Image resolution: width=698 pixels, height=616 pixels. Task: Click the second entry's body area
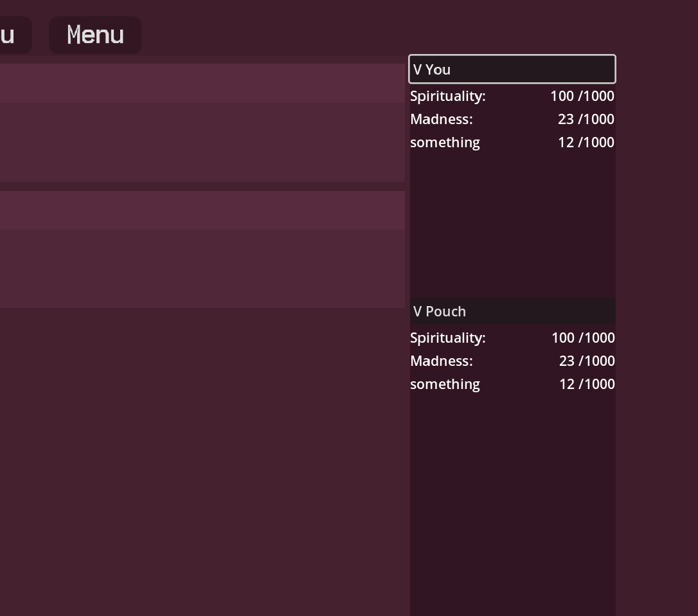coord(202,268)
